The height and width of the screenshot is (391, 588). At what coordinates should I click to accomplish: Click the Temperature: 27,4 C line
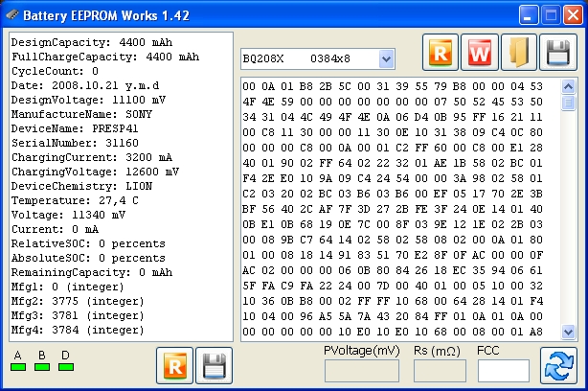click(75, 200)
